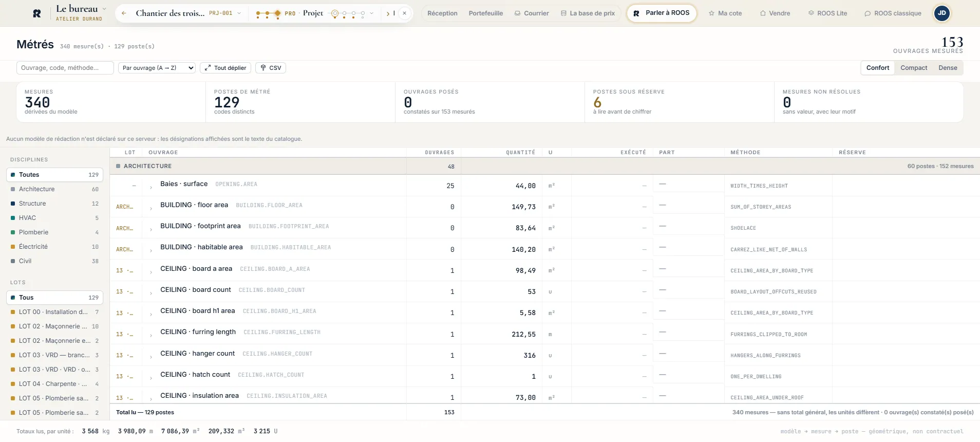This screenshot has width=980, height=442.
Task: Expand the Projet phase dropdown chevron
Action: click(371, 13)
